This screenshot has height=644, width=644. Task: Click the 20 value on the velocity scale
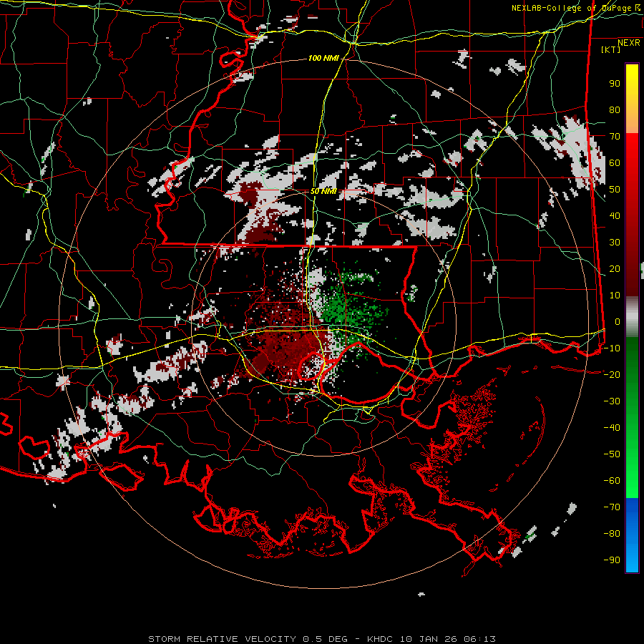tap(615, 269)
